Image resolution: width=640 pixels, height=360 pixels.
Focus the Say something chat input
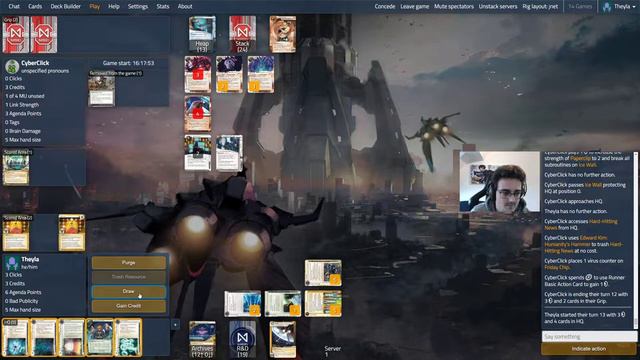click(x=589, y=337)
